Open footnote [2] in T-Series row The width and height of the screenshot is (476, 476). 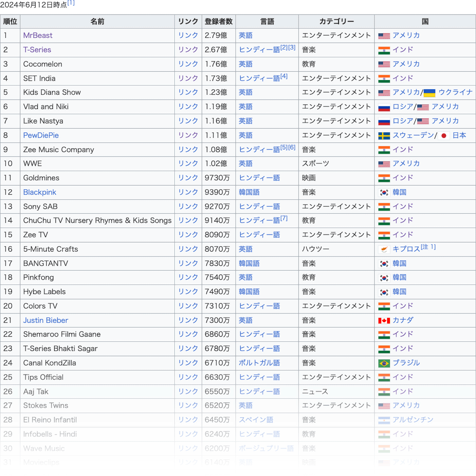point(284,48)
